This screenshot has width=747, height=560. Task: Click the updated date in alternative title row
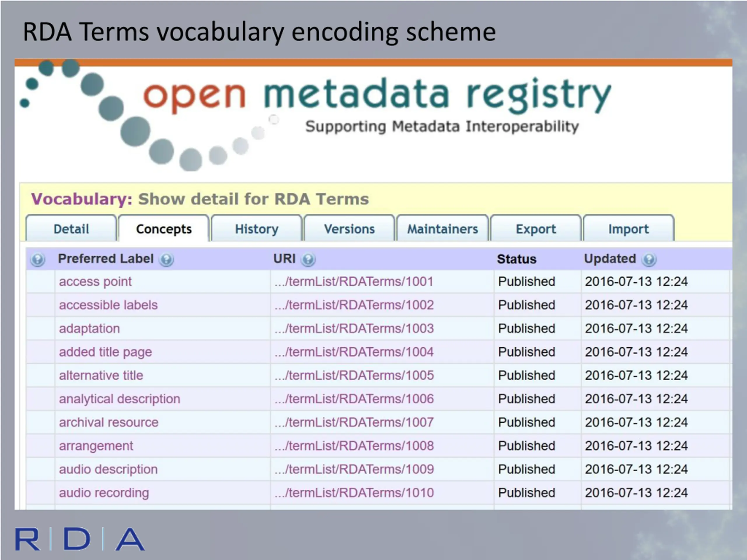pos(636,375)
